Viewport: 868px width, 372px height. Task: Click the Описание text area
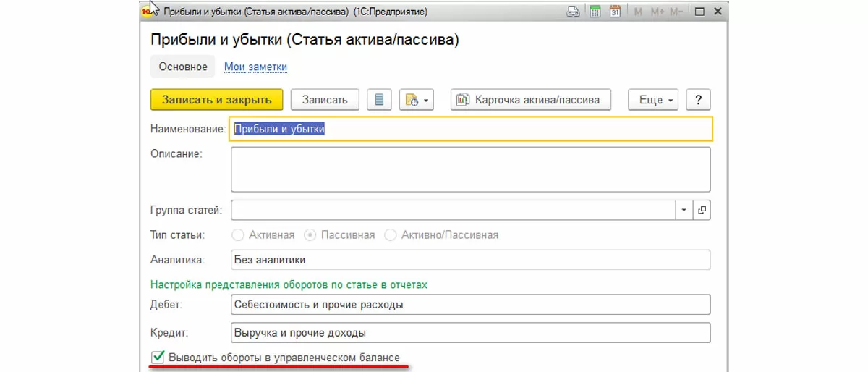coord(471,169)
